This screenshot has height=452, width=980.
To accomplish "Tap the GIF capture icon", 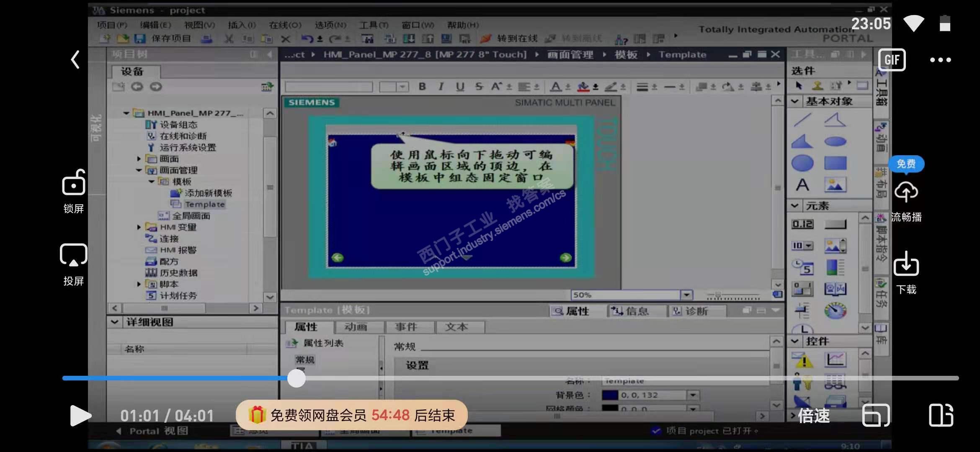I will coord(892,60).
